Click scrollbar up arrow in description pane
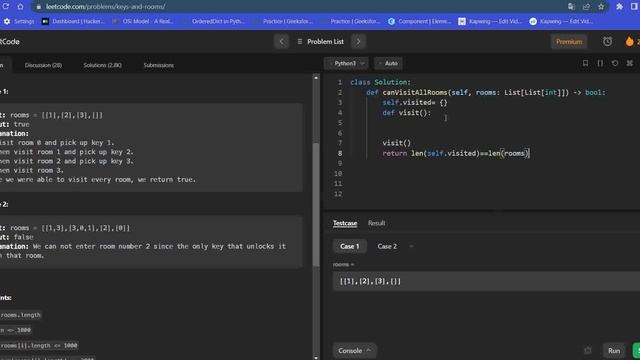Screen dimensions: 640x360 [x=316, y=78]
